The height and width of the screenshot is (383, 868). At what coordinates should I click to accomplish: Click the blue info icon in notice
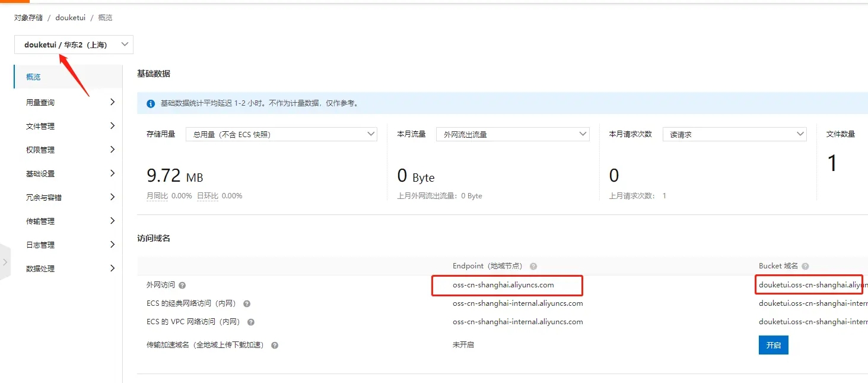point(151,103)
